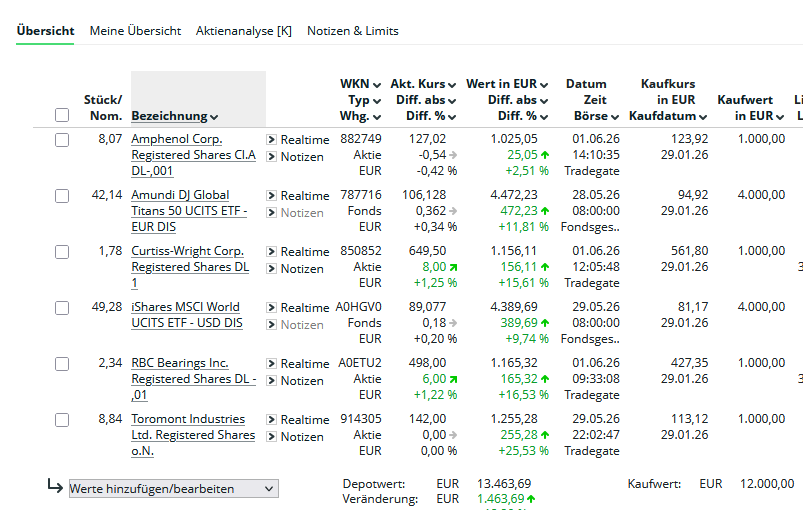Click Curtiss-Wright Kaufkurs 561,80
The width and height of the screenshot is (803, 510).
(689, 251)
